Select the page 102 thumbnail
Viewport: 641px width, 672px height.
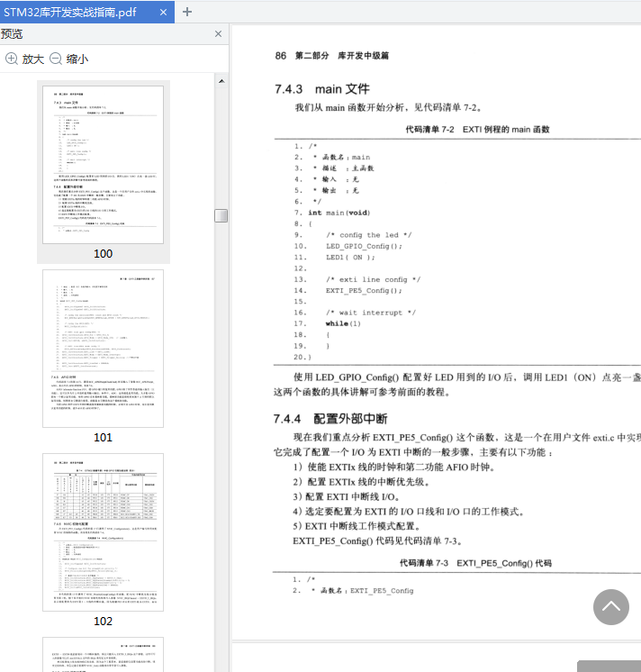(103, 532)
